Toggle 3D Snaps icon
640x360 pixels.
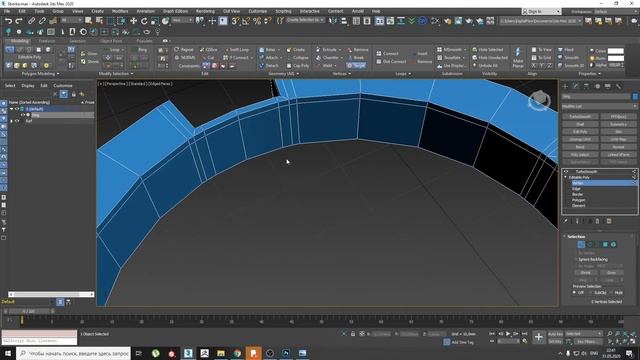(x=235, y=21)
